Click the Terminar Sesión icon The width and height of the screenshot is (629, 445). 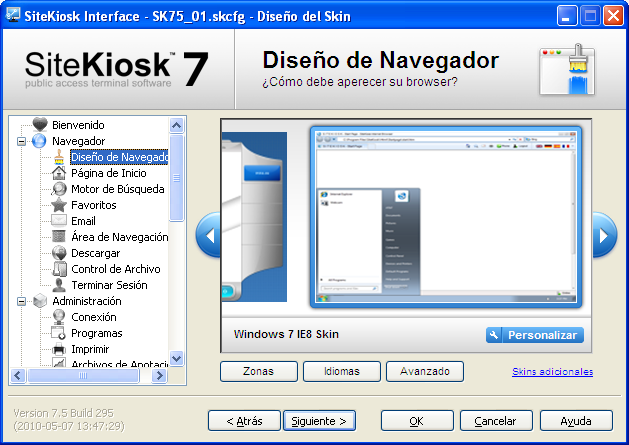pos(59,285)
